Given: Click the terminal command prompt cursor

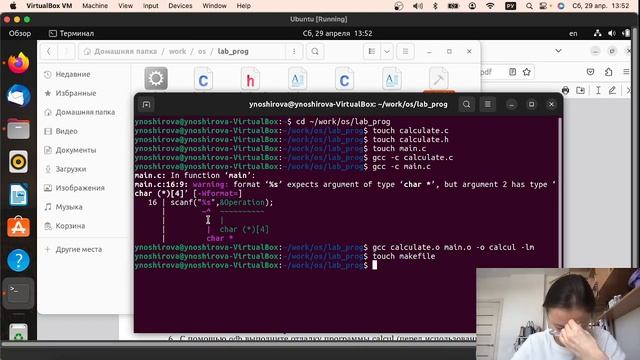Looking at the screenshot, I should 375,265.
